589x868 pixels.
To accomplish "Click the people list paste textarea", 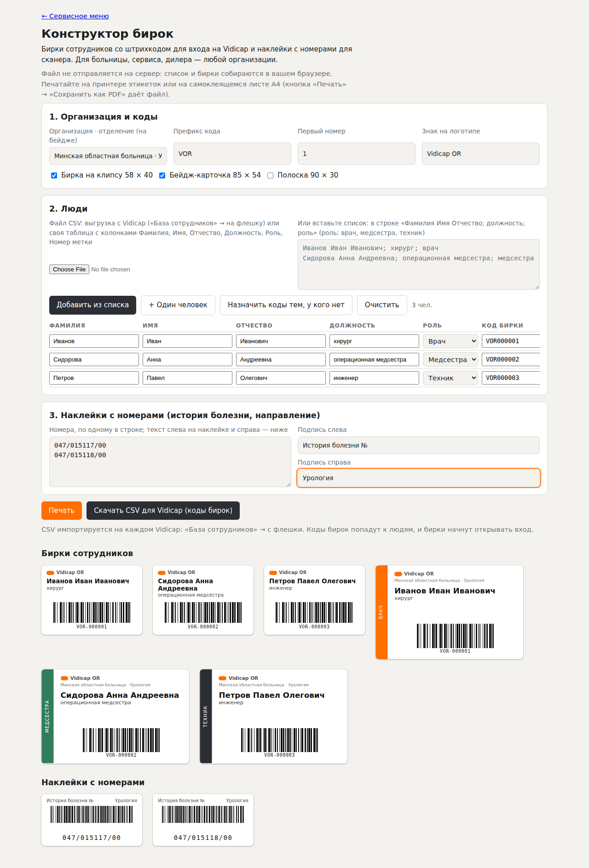I will pos(419,264).
